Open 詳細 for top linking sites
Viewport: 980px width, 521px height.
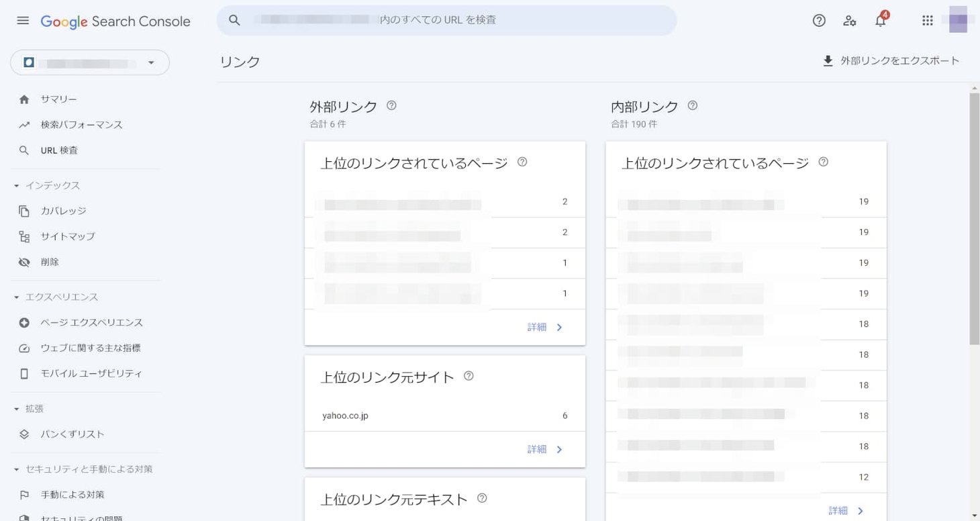(x=545, y=449)
